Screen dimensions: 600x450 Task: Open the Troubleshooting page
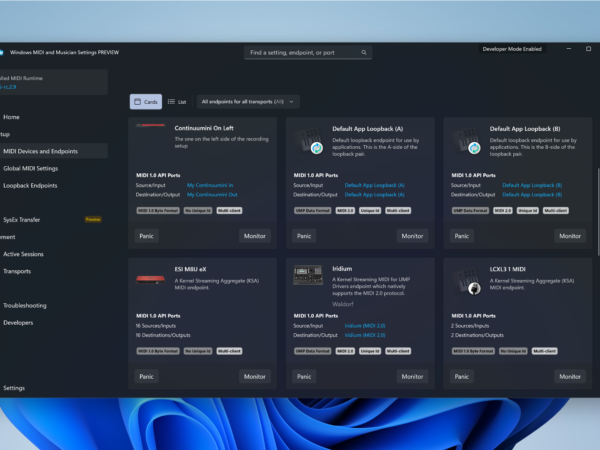(x=25, y=305)
